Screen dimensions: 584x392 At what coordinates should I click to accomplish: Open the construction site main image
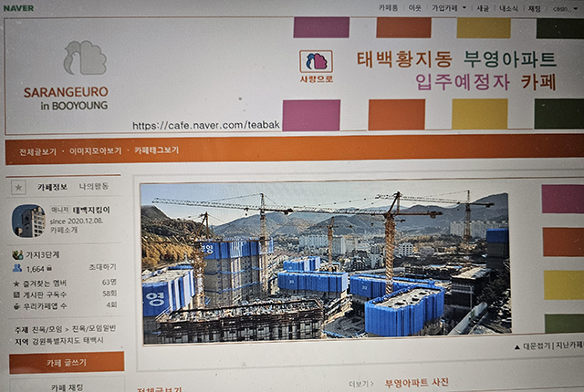tap(325, 263)
